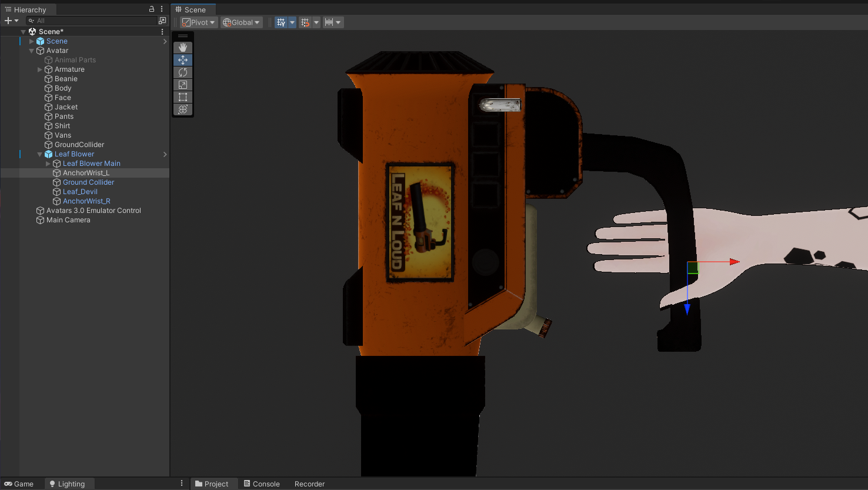The height and width of the screenshot is (490, 868).
Task: Switch to the Console tab
Action: (262, 484)
